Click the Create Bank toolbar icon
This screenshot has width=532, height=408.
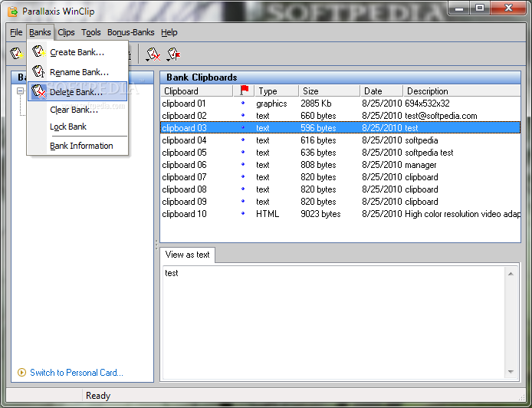point(17,54)
